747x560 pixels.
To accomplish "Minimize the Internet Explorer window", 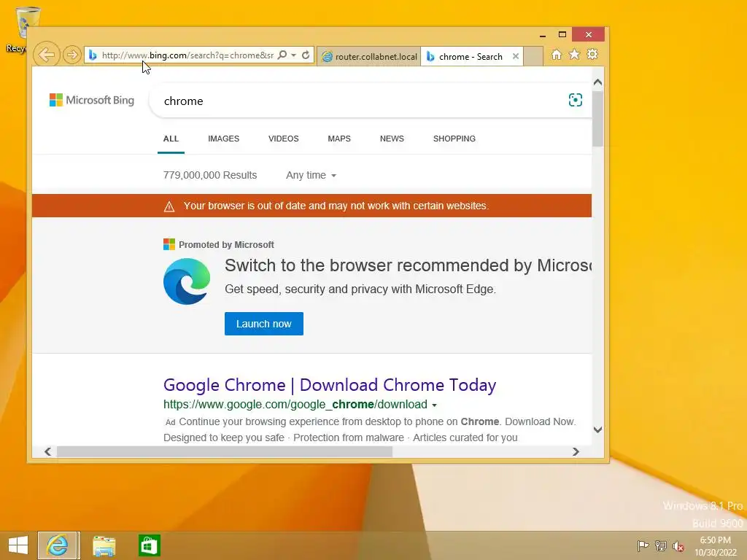I will coord(543,35).
